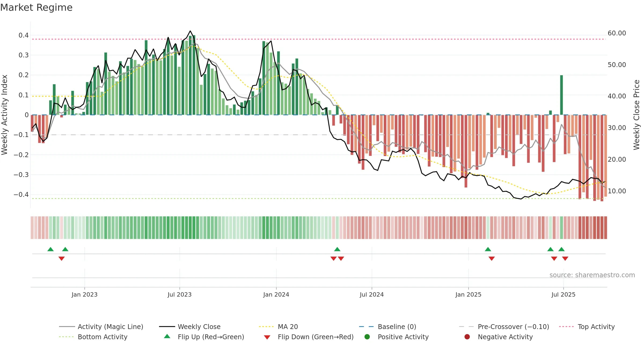Image resolution: width=644 pixels, height=362 pixels.
Task: Click the Market Regime chart title
Action: tap(36, 8)
